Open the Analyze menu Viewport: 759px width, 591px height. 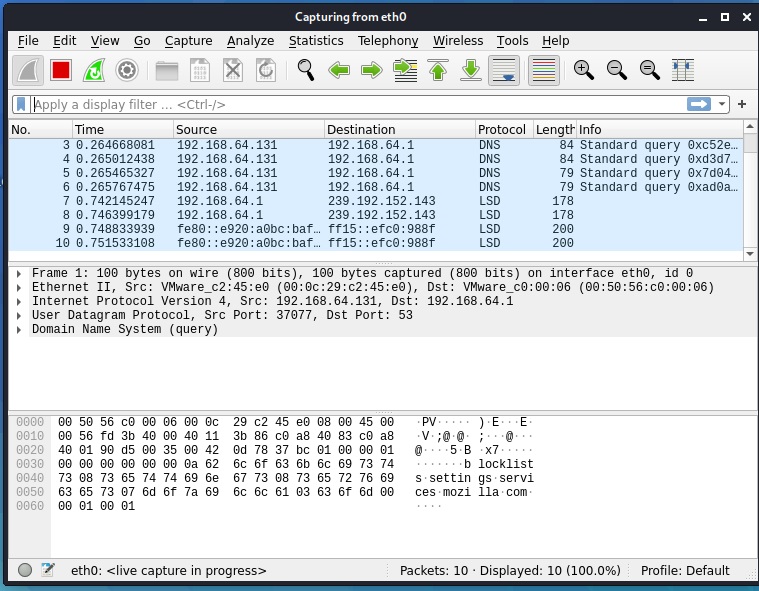[x=250, y=41]
